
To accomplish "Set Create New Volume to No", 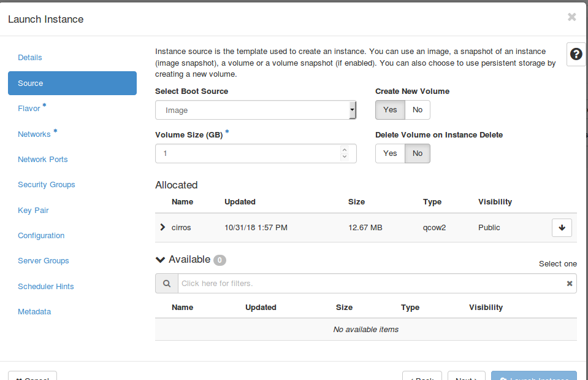I will [418, 110].
